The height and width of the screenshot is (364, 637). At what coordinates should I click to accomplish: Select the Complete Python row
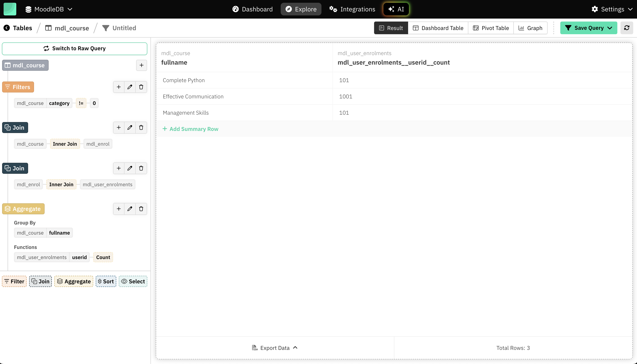tap(394, 80)
